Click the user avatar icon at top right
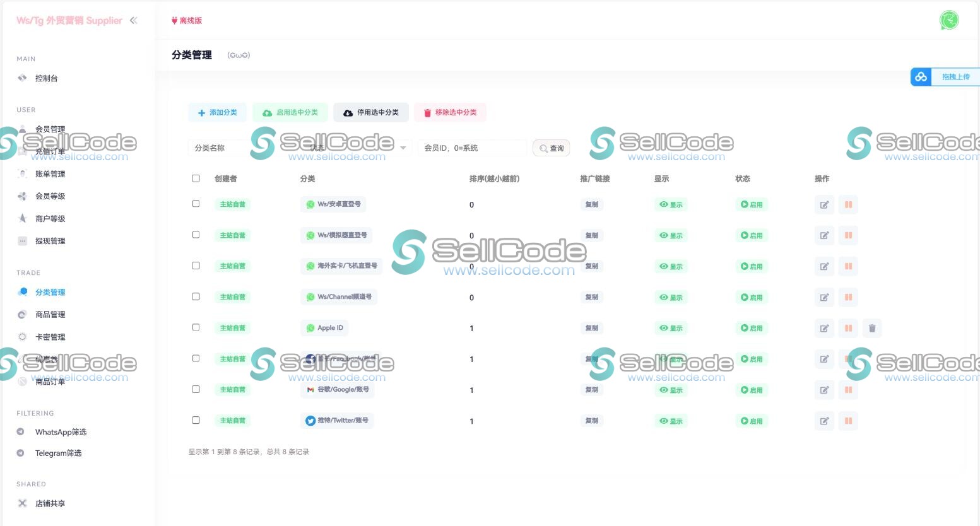 tap(948, 20)
